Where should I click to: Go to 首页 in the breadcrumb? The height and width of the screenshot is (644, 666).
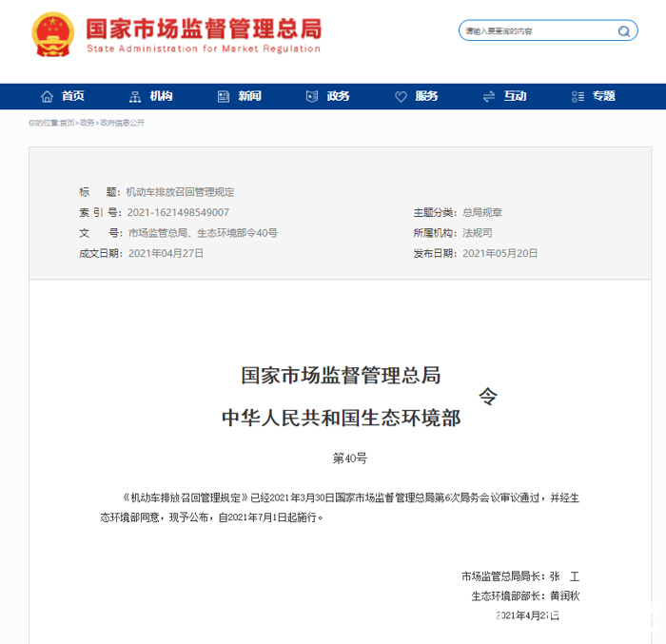coord(67,123)
